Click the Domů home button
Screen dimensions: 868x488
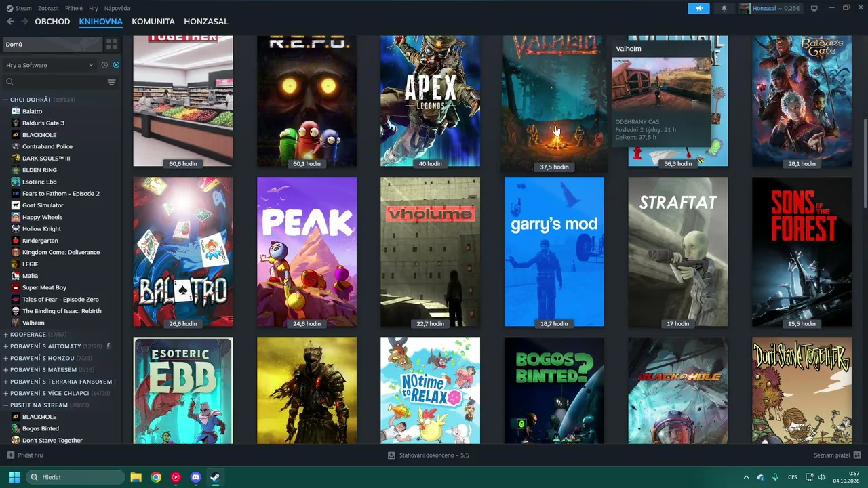[52, 44]
